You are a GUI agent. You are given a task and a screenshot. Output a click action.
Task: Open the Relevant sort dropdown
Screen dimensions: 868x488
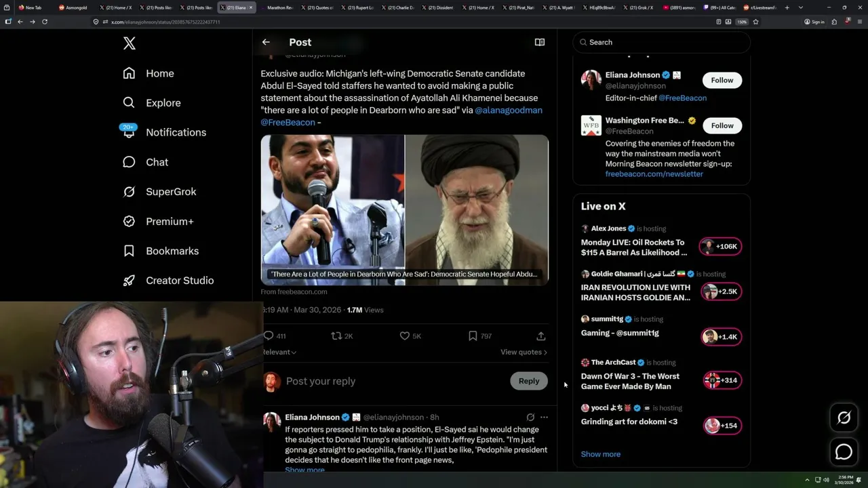pos(279,352)
